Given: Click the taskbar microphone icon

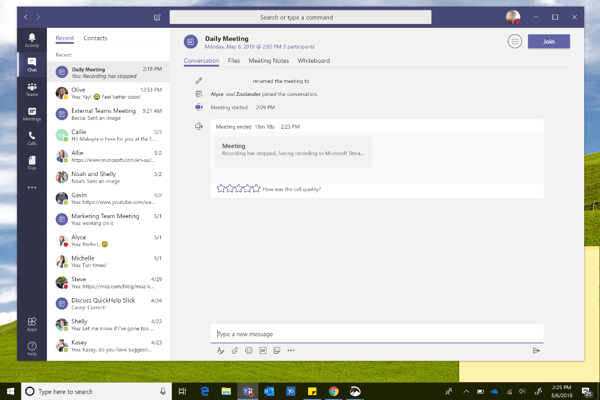Looking at the screenshot, I should click(163, 391).
